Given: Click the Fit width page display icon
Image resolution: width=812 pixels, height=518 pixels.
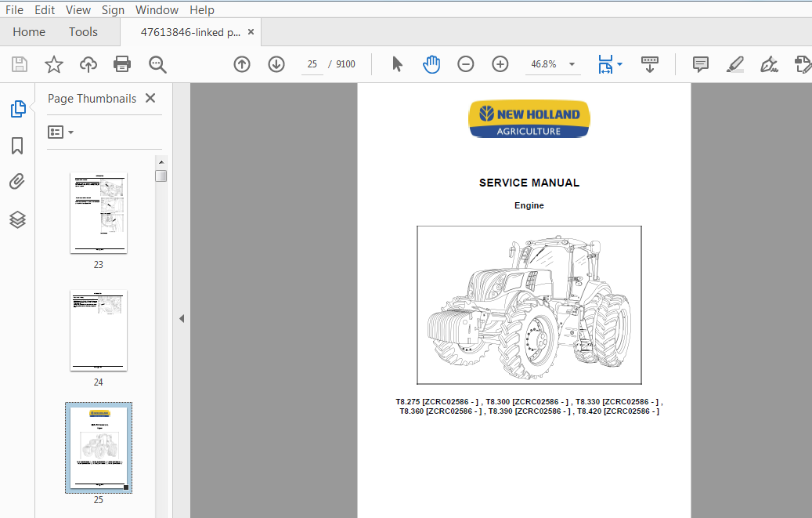Looking at the screenshot, I should pyautogui.click(x=605, y=64).
